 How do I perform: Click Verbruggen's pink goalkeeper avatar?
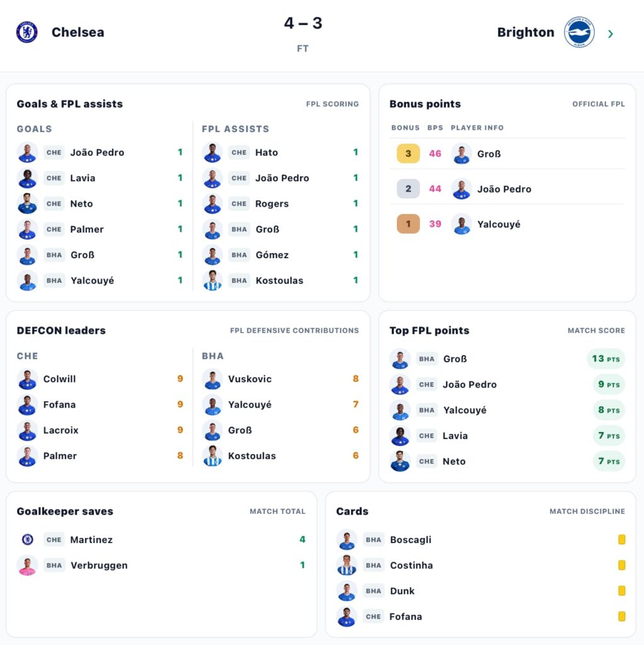click(27, 565)
